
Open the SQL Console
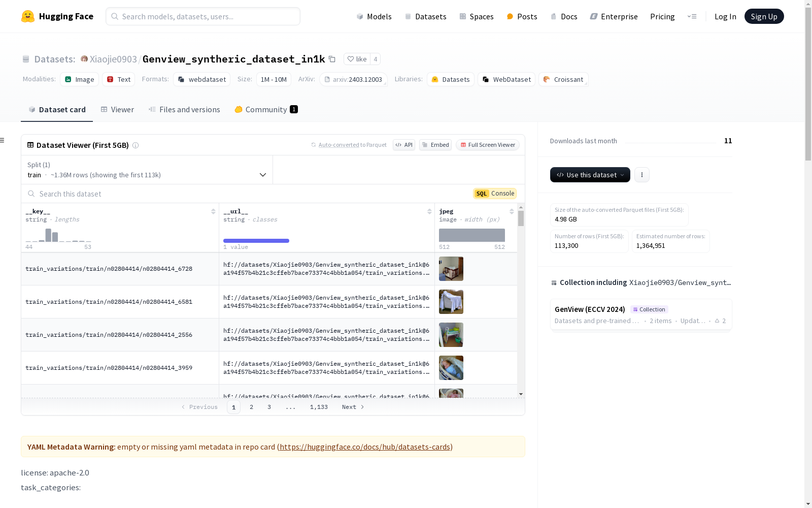495,194
